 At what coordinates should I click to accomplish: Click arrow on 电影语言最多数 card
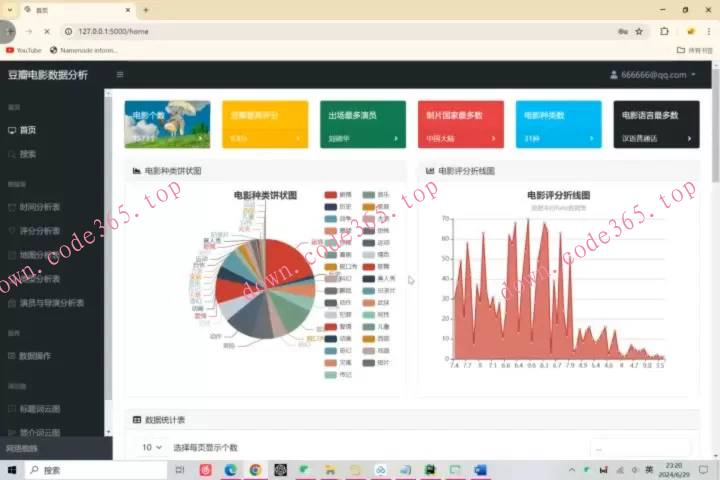pyautogui.click(x=689, y=138)
